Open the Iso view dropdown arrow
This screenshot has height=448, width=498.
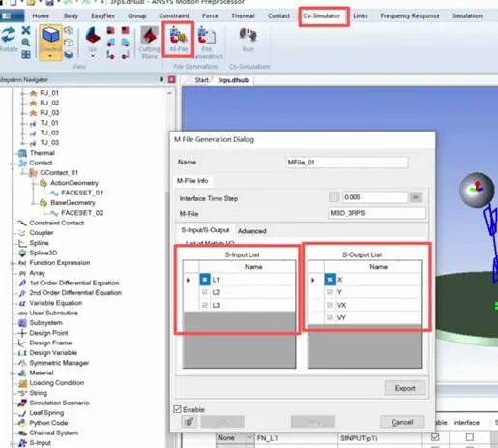click(x=93, y=56)
